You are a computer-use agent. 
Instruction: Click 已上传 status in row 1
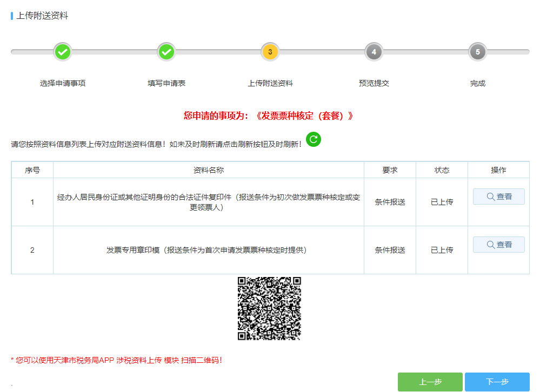click(442, 202)
